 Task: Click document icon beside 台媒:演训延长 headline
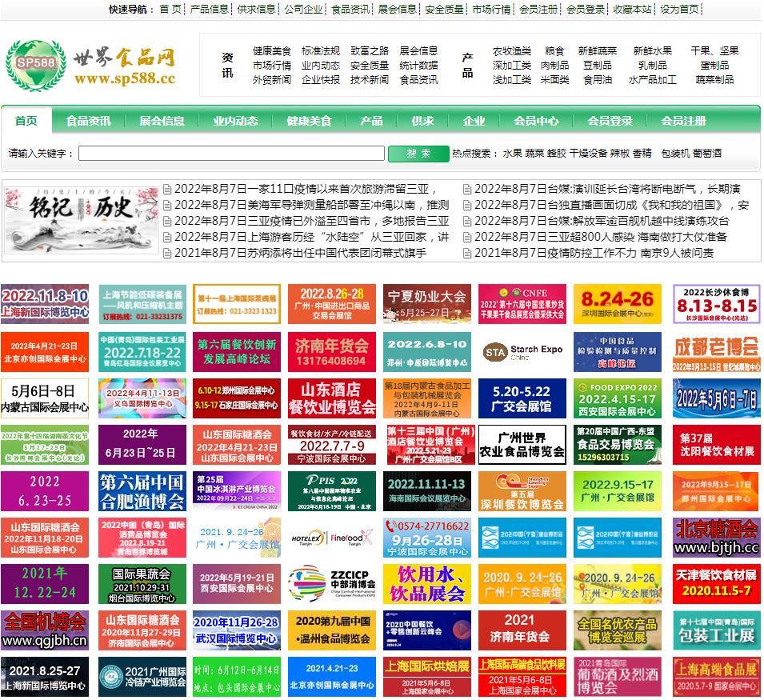(466, 189)
